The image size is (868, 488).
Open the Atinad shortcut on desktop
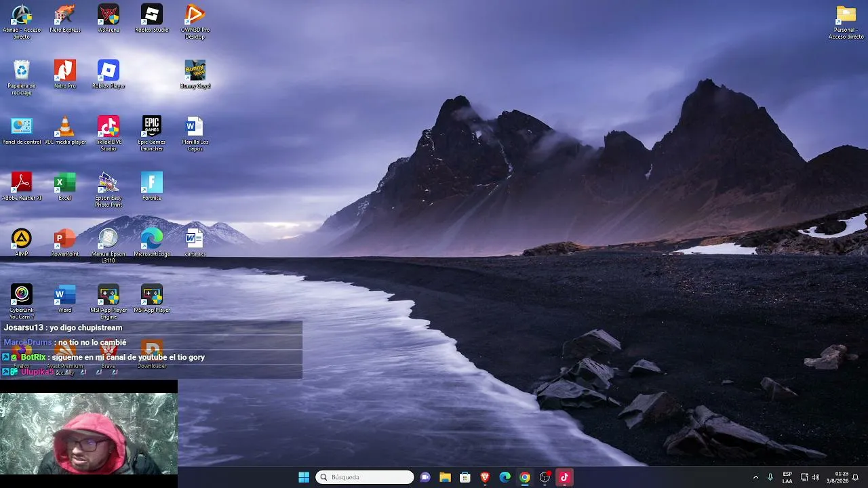[x=22, y=21]
